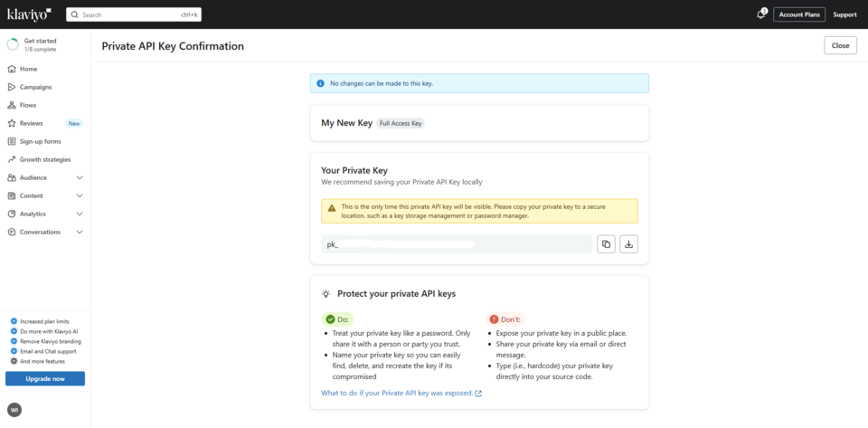Open the Account Plans button
This screenshot has height=428, width=868.
tap(798, 14)
